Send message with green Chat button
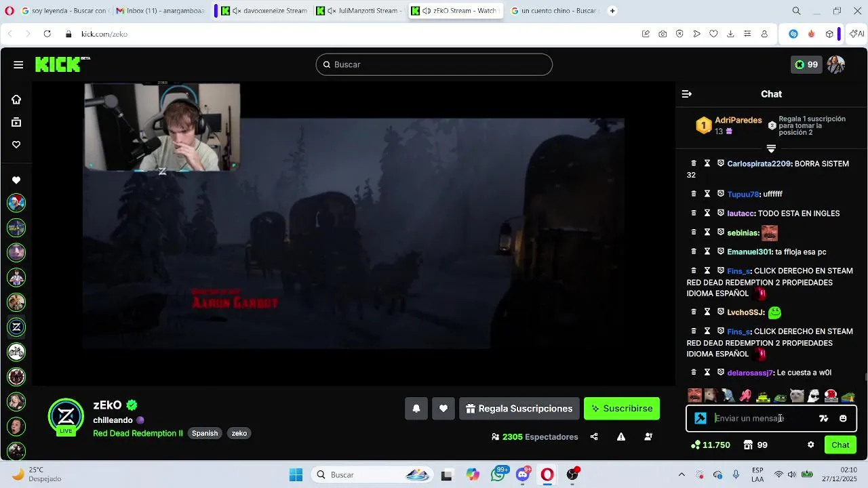Viewport: 868px width, 488px height. (x=840, y=445)
